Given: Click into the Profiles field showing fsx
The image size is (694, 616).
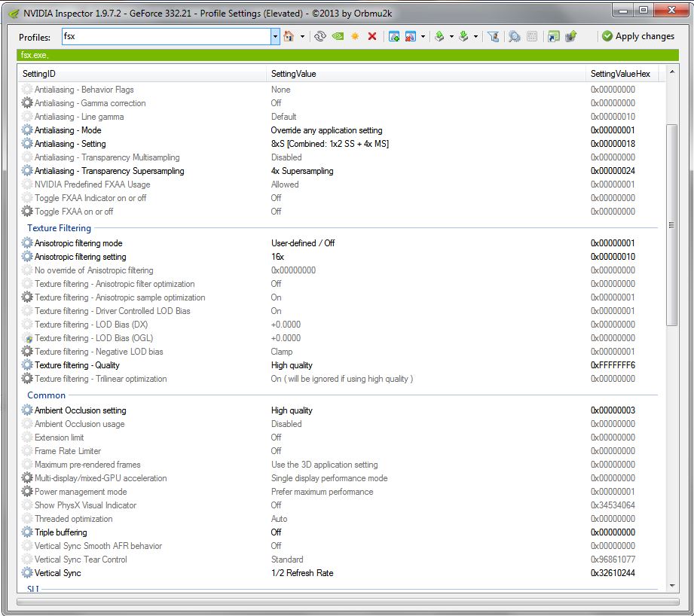Looking at the screenshot, I should pos(167,36).
